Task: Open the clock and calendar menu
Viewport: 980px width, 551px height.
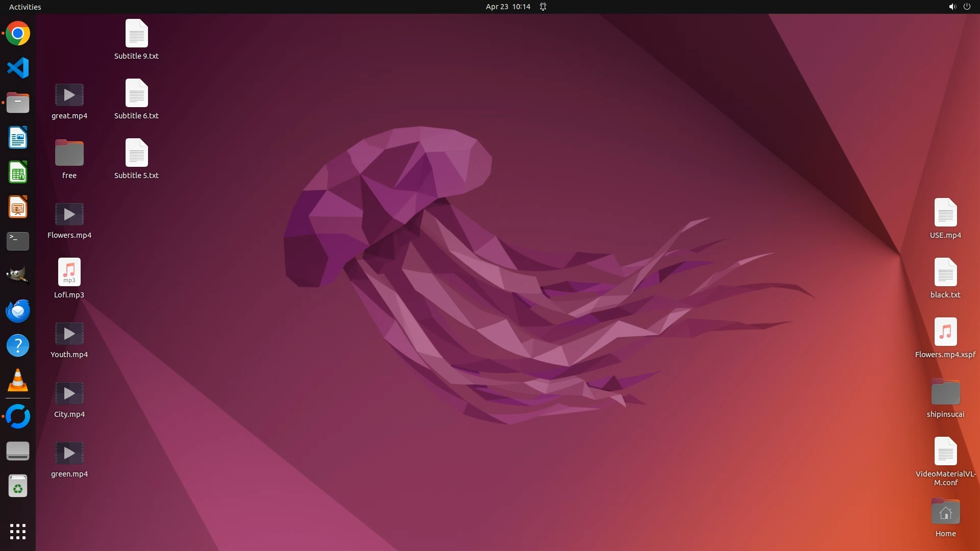Action: tap(507, 7)
